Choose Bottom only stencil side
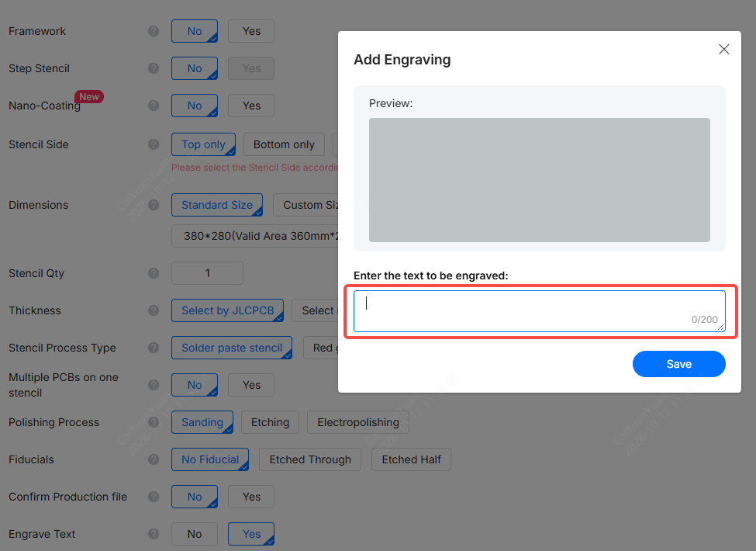The image size is (756, 551). [x=284, y=144]
